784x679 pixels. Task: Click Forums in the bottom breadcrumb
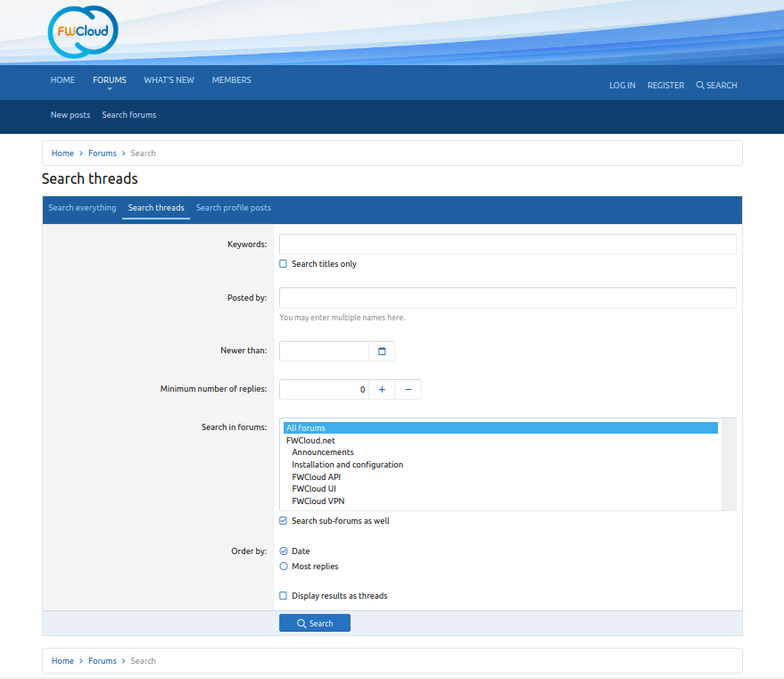[x=103, y=660]
